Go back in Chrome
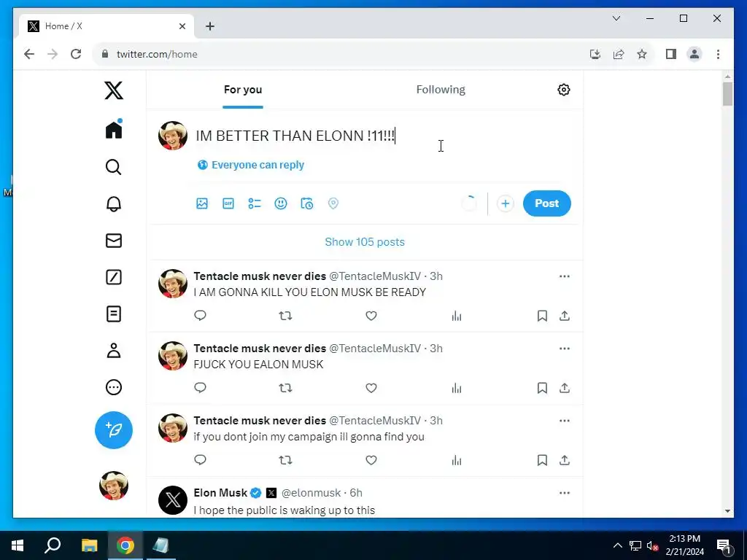 tap(29, 54)
